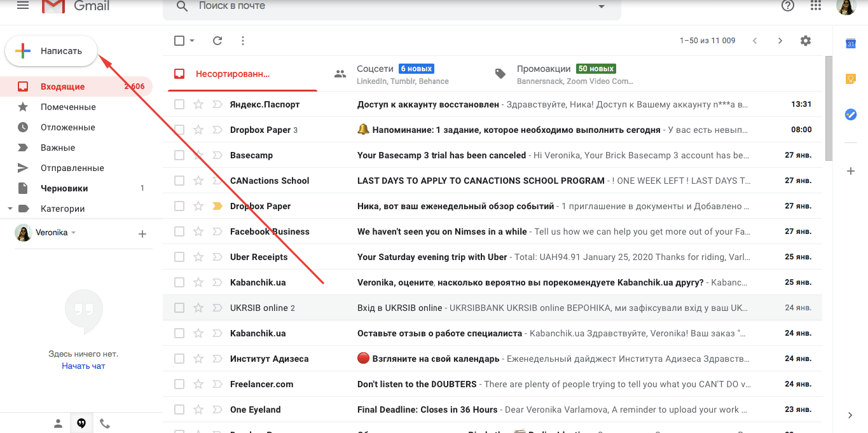
Task: Check the Институт Адизеса email
Action: pos(179,359)
